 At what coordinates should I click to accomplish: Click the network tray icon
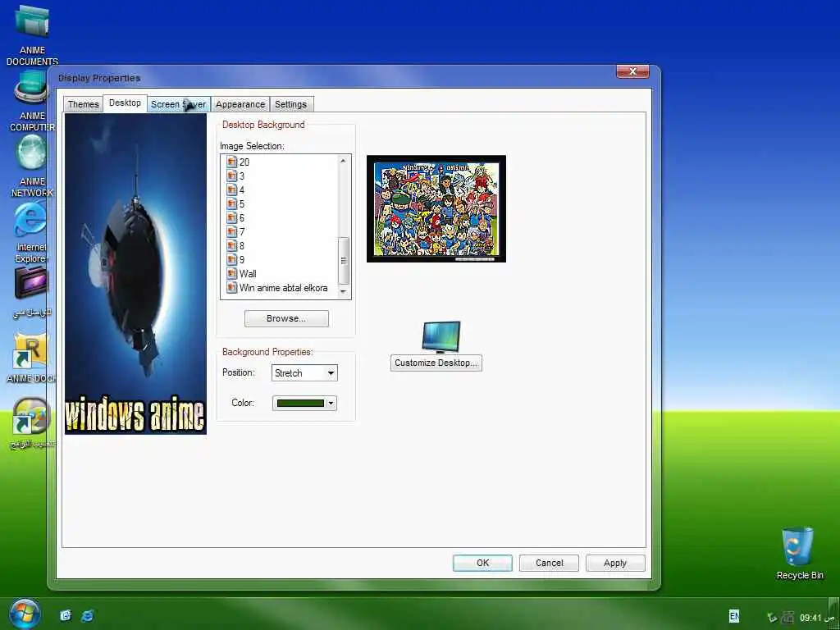pos(787,617)
